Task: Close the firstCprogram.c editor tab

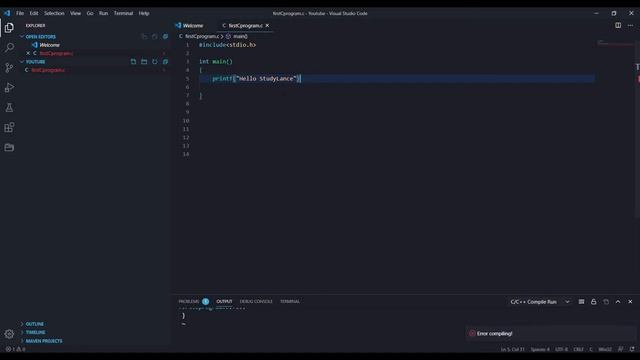Action: click(x=267, y=25)
